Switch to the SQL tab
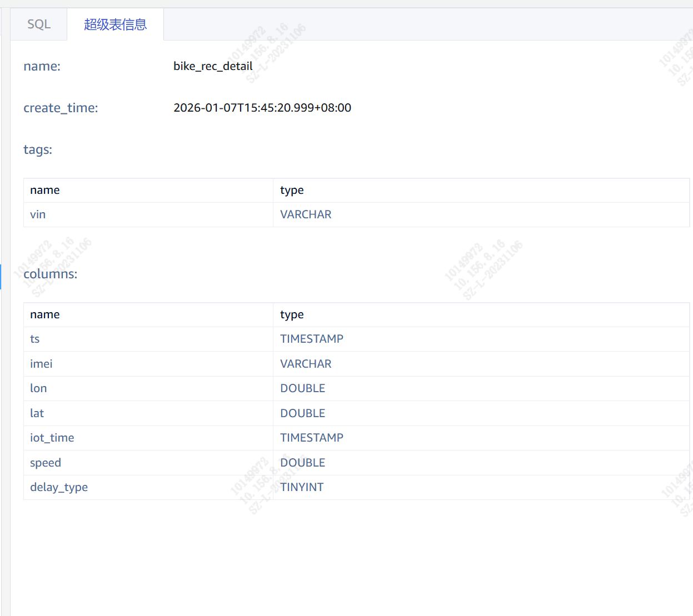 (x=39, y=24)
